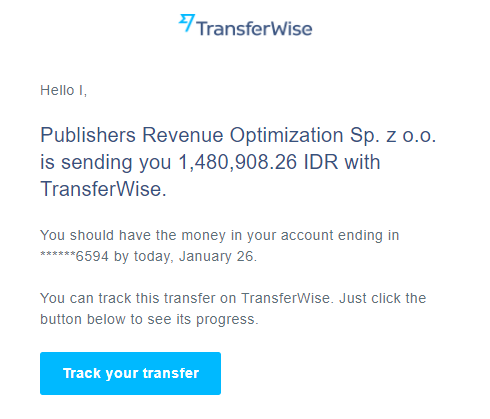Click the 'is sending you' heading text
This screenshot has width=490, height=419.
click(106, 163)
